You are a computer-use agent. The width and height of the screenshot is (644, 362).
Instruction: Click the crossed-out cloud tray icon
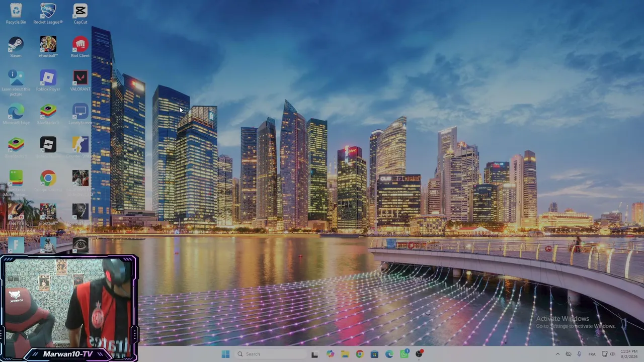coord(569,354)
